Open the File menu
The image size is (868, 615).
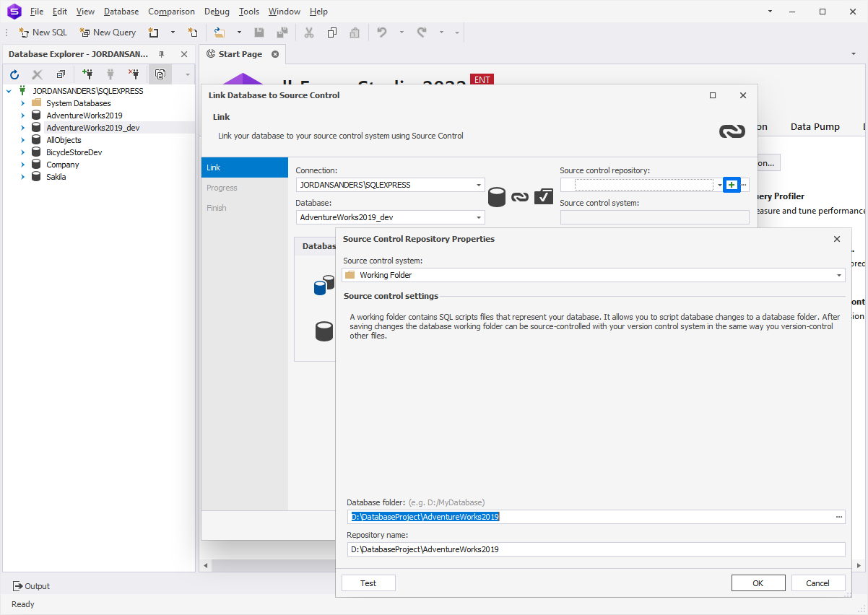pyautogui.click(x=37, y=12)
